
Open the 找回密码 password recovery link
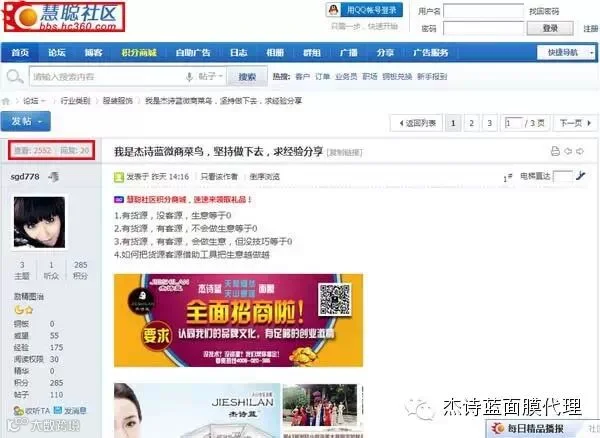pyautogui.click(x=544, y=11)
